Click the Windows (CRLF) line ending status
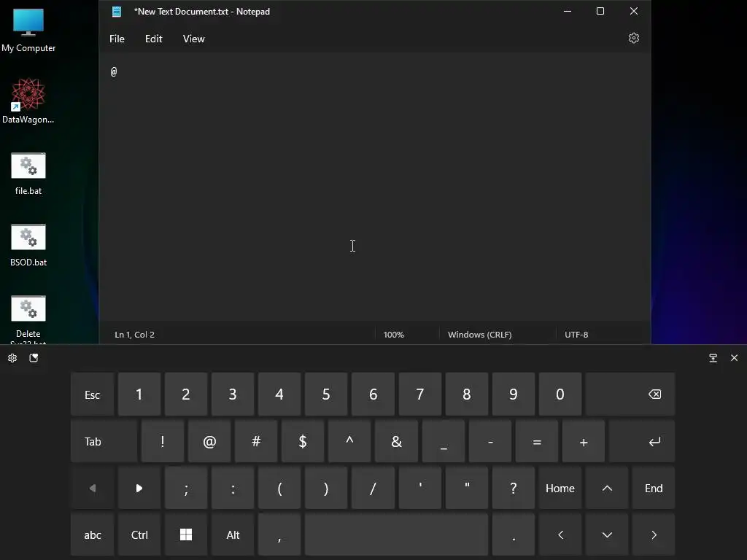Screen dimensions: 747x560 tap(480, 335)
